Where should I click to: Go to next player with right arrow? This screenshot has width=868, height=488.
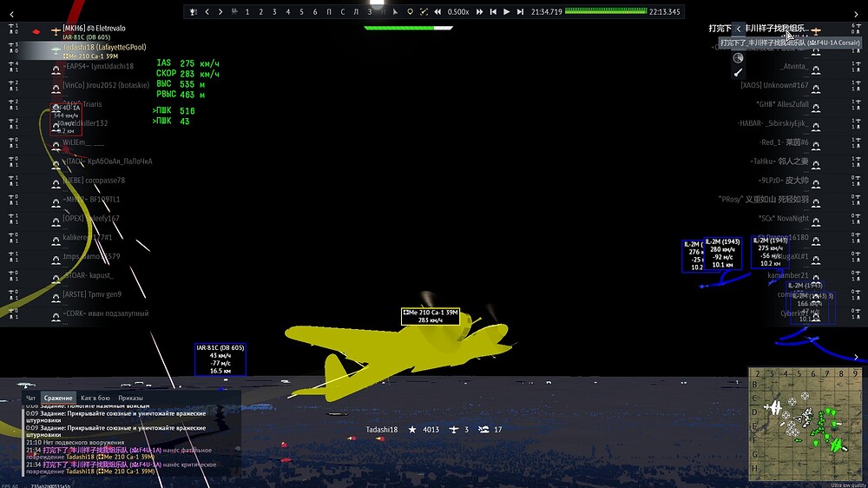pyautogui.click(x=220, y=11)
